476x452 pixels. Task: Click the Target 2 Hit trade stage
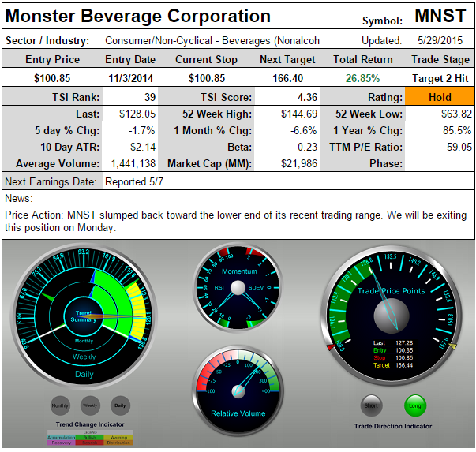coord(440,78)
